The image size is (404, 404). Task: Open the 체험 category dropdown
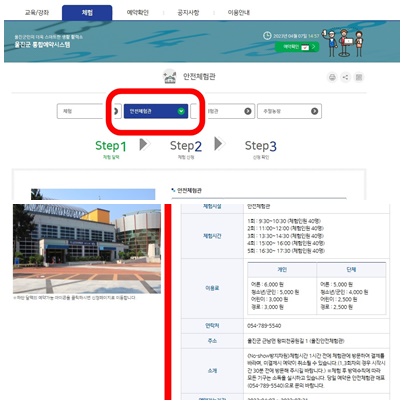tap(89, 111)
